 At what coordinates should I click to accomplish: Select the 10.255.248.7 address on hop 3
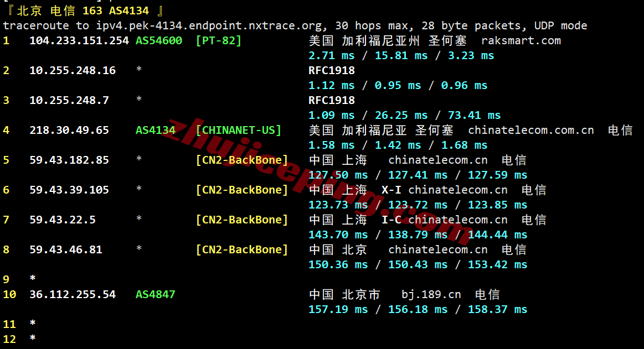point(69,101)
